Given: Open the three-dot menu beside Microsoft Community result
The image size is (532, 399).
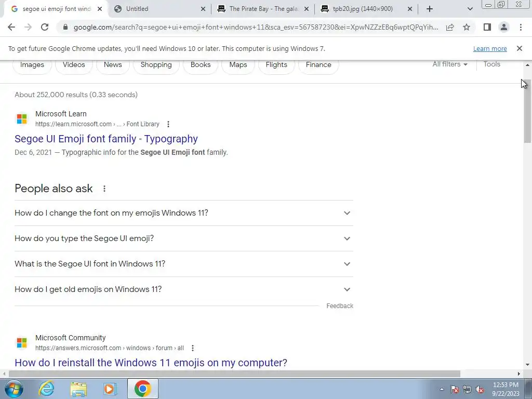Looking at the screenshot, I should click(193, 348).
